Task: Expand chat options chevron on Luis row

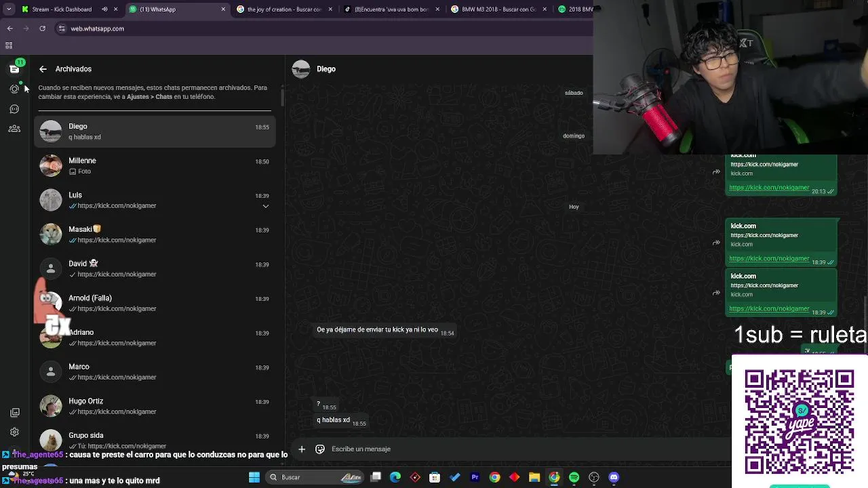Action: pos(266,206)
